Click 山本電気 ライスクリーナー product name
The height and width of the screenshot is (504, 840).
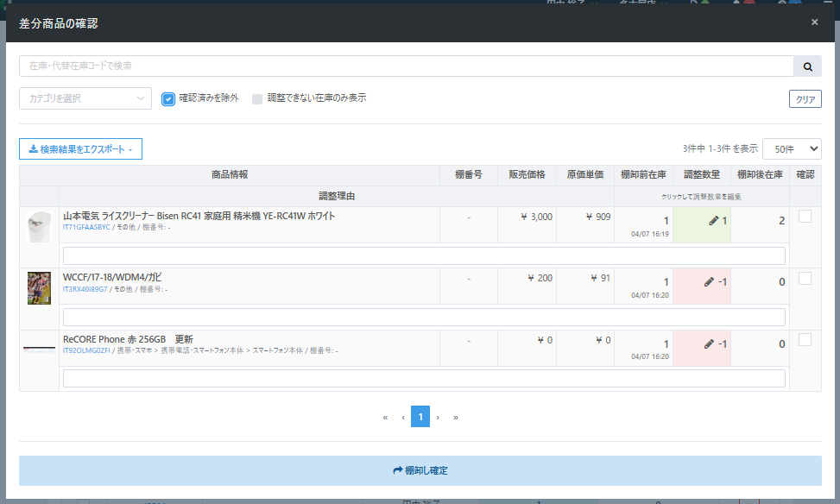click(x=199, y=216)
